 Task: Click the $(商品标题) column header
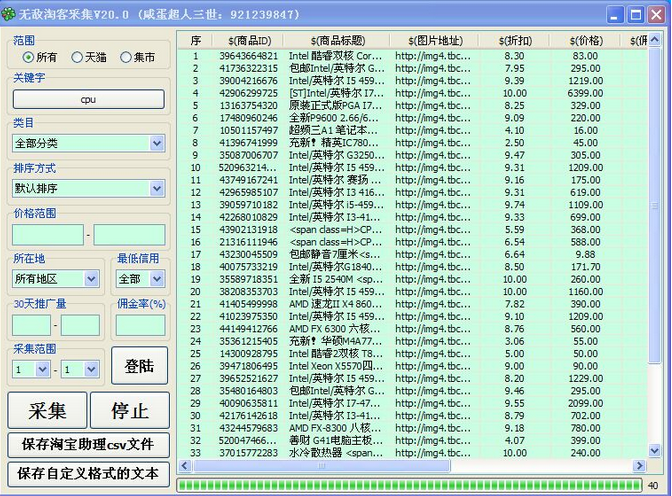(338, 41)
